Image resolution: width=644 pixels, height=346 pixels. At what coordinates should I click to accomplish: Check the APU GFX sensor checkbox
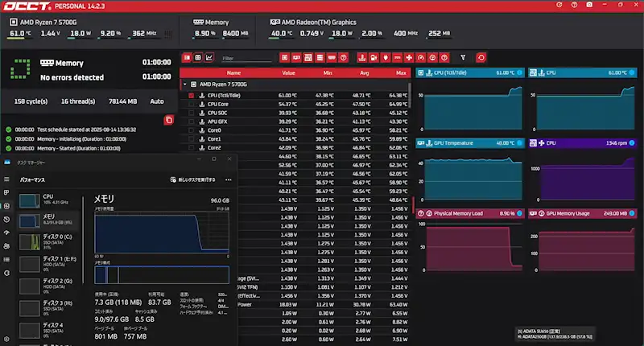tap(192, 122)
